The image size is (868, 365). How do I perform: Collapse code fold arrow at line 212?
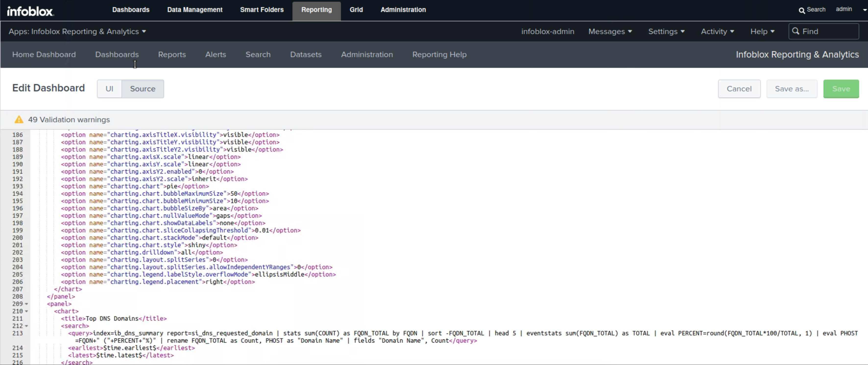[x=26, y=326]
